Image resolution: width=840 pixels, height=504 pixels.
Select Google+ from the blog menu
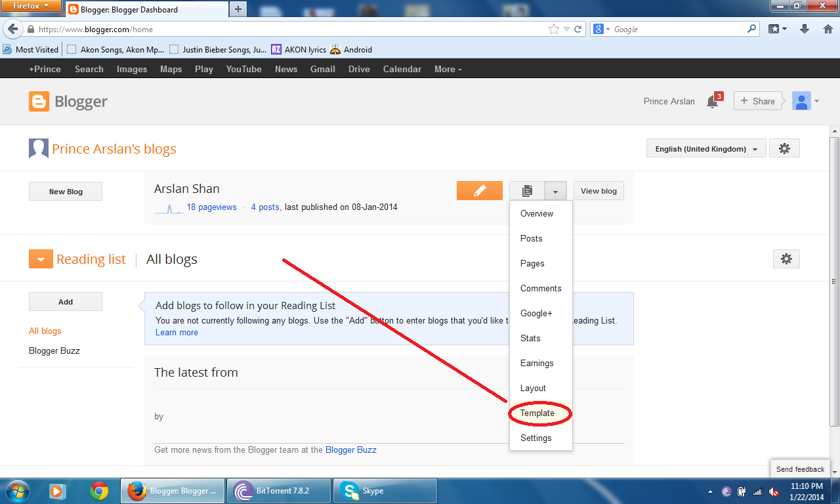pos(541,314)
